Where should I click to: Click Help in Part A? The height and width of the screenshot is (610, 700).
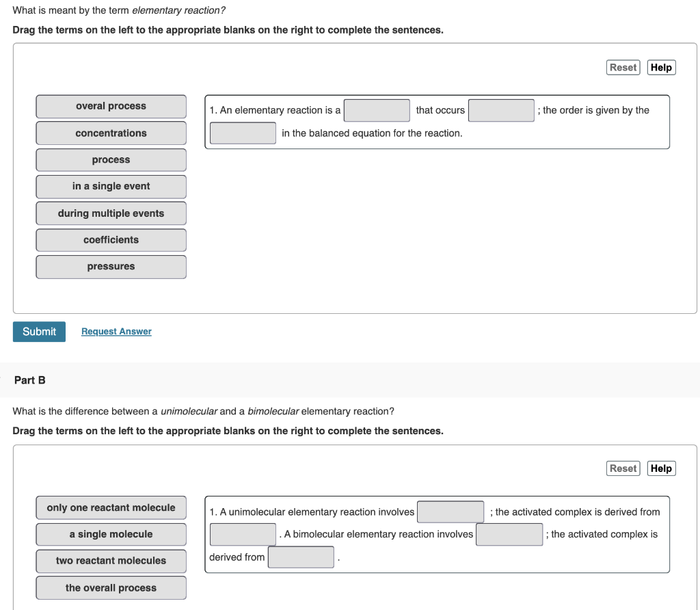tap(660, 67)
